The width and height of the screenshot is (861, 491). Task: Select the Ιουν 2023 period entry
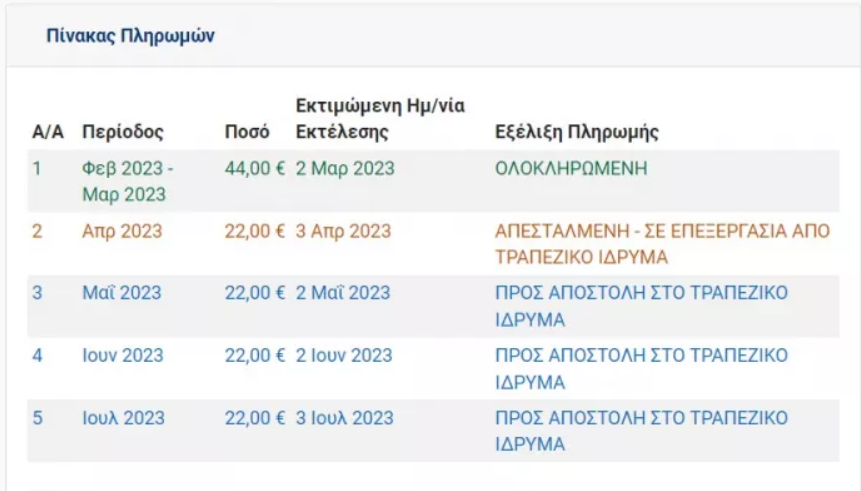123,355
